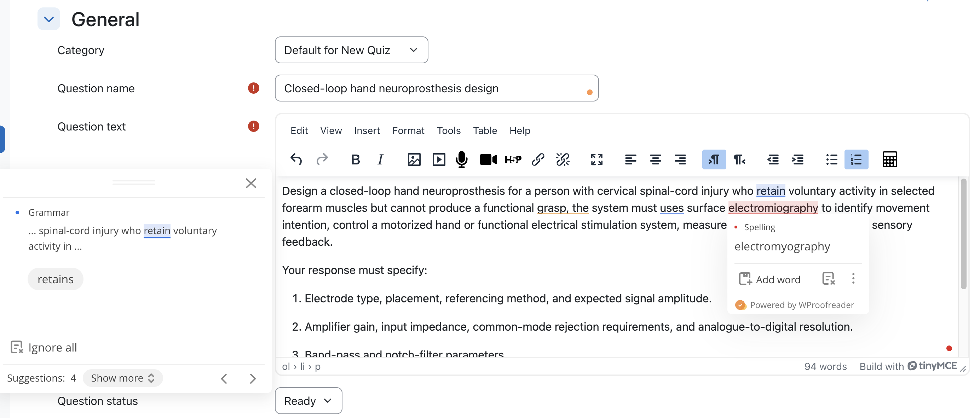Collapse the General section

[49, 19]
